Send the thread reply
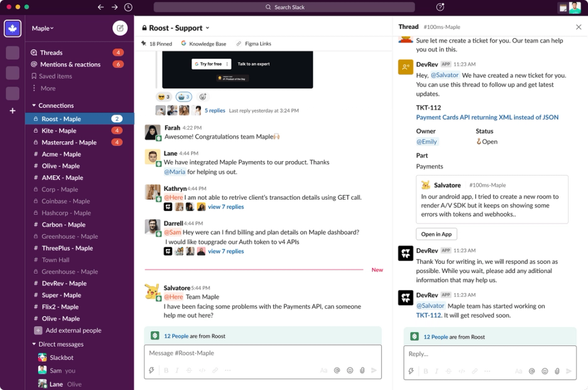588x390 pixels. click(x=569, y=371)
